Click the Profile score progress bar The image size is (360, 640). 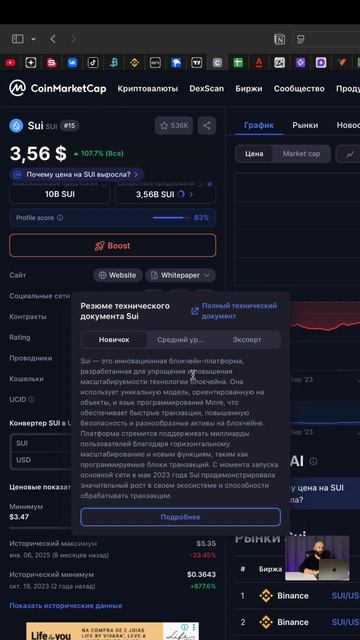coord(171,218)
